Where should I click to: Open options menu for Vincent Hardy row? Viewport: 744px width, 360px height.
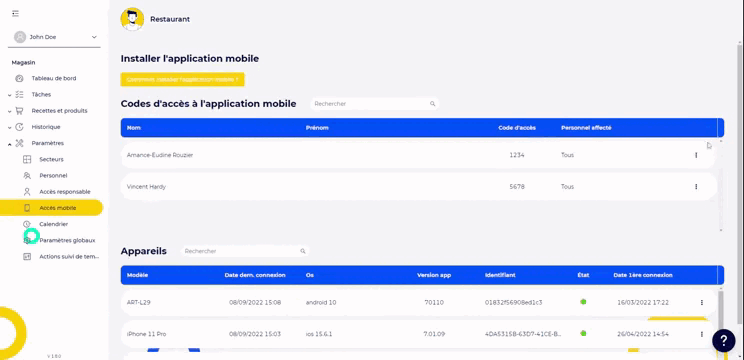coord(696,187)
